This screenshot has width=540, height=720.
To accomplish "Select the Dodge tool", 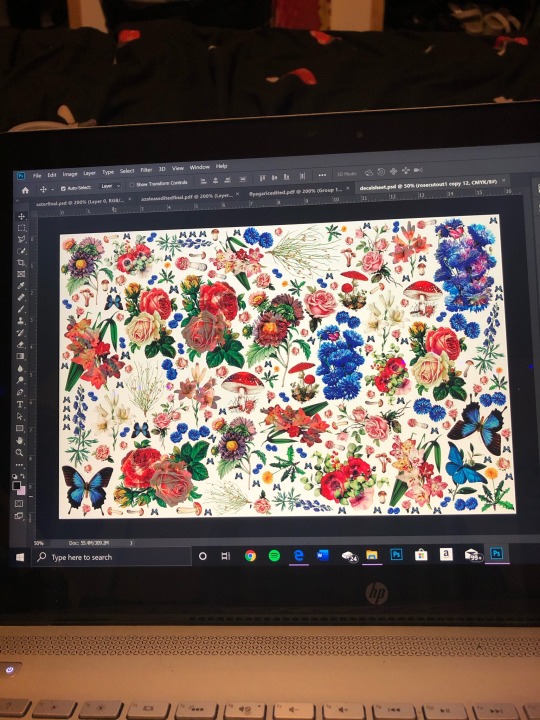I will (20, 380).
